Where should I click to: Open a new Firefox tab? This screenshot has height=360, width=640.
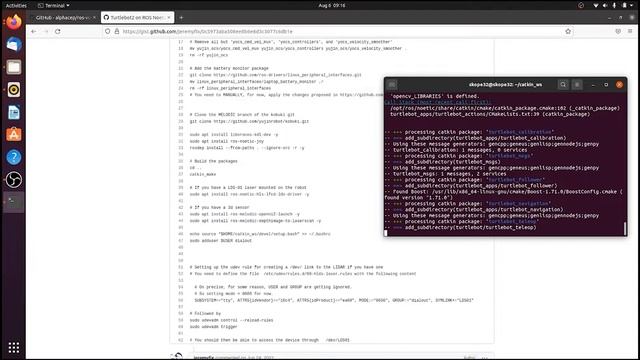(x=181, y=18)
